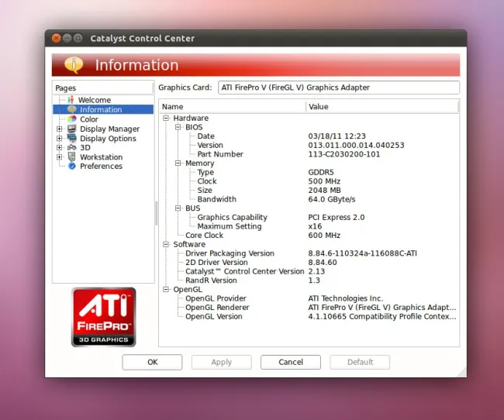Image resolution: width=504 pixels, height=420 pixels.
Task: Click the Name column header
Action: pyautogui.click(x=232, y=107)
